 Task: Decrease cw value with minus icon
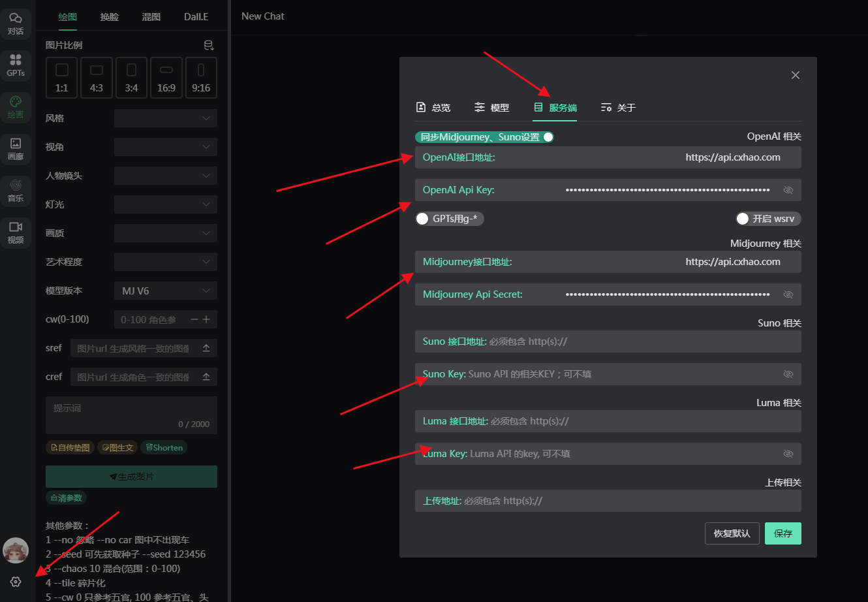click(194, 319)
